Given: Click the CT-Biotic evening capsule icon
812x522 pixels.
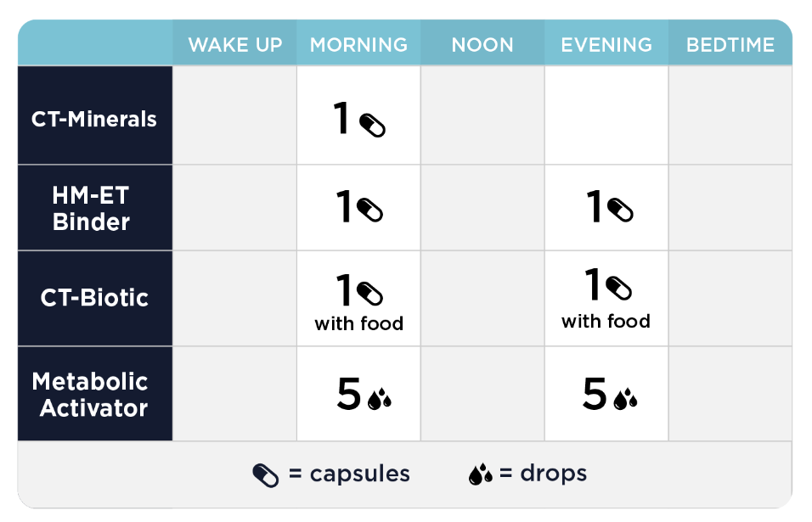Looking at the screenshot, I should [x=620, y=289].
